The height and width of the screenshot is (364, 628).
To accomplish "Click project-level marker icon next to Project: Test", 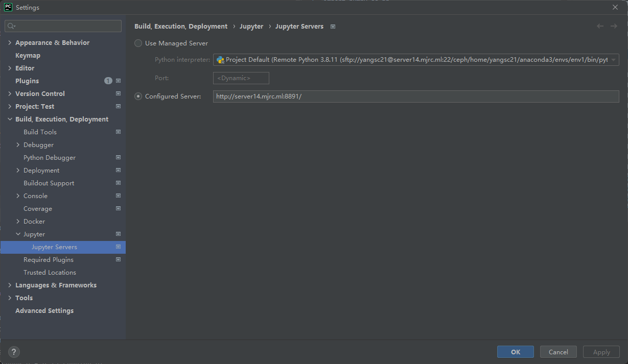I will click(x=119, y=106).
